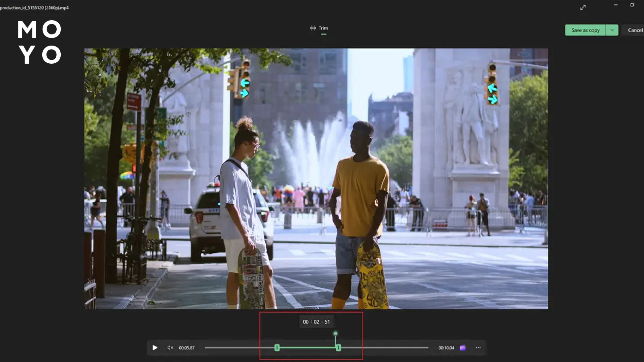Select the Trim tab
This screenshot has height=362, width=644.
(323, 28)
